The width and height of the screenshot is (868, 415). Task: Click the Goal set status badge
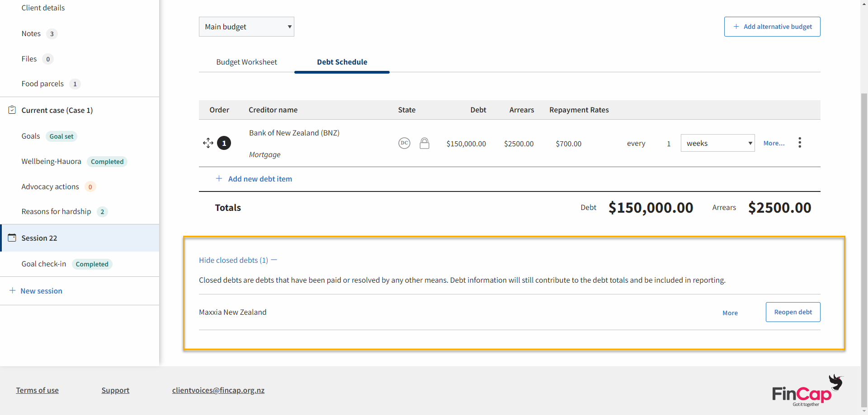tap(61, 136)
